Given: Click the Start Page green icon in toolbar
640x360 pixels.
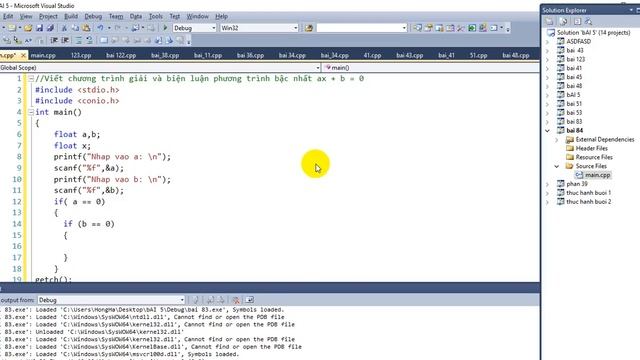Looking at the screenshot, I should (x=472, y=28).
